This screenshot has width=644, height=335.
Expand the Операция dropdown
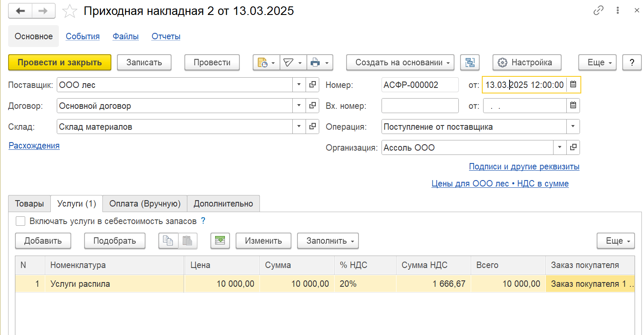[x=572, y=126]
